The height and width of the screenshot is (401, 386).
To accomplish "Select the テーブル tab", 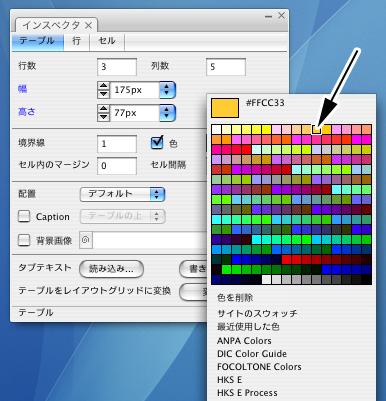I will coord(38,41).
